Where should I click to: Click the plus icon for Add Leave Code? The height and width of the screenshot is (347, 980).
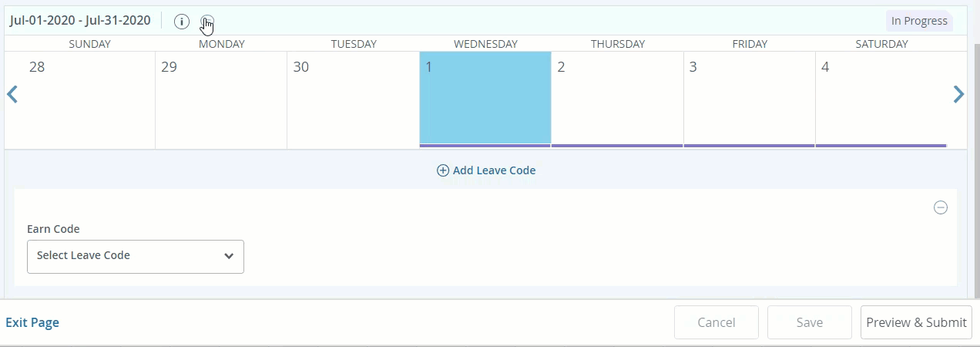coord(443,170)
